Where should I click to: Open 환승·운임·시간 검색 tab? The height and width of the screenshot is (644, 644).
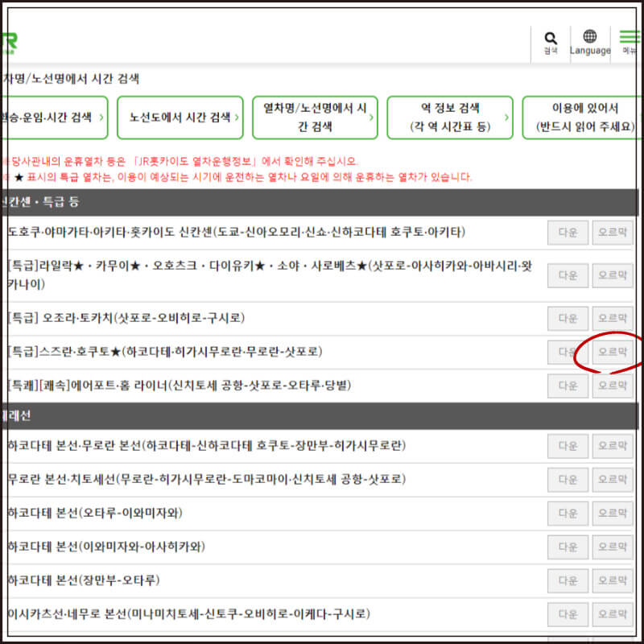click(x=54, y=118)
